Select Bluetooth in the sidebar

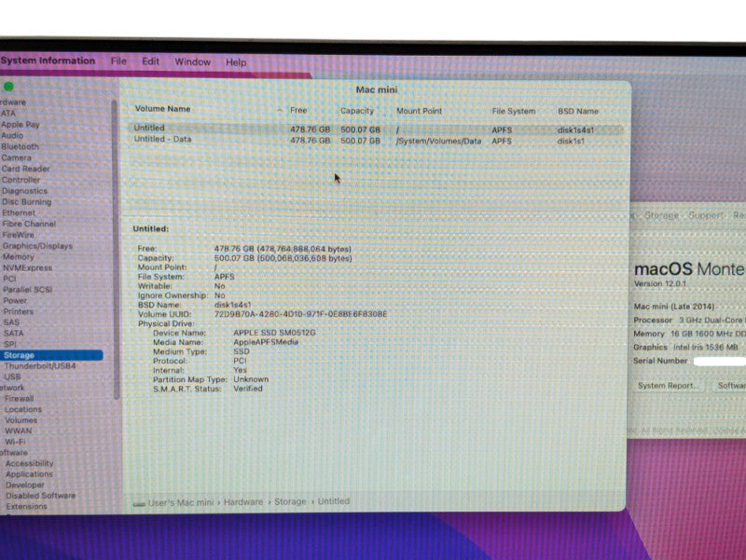20,146
